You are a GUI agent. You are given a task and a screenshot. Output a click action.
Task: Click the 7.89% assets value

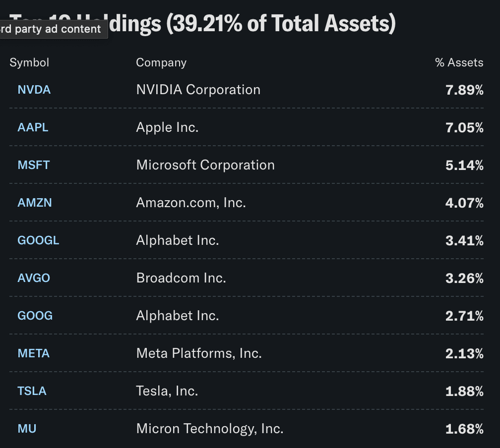(465, 90)
